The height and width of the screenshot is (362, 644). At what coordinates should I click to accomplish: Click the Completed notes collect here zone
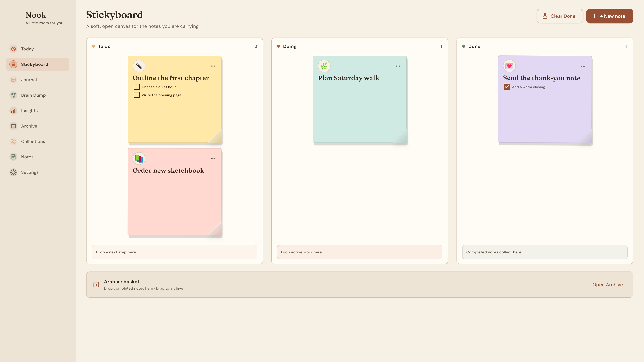[x=545, y=252]
